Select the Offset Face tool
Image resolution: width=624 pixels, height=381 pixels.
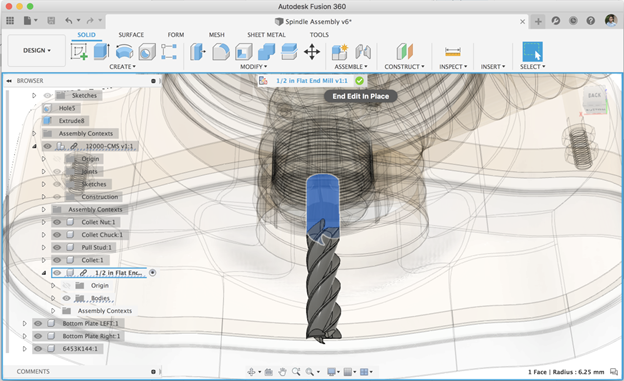289,52
